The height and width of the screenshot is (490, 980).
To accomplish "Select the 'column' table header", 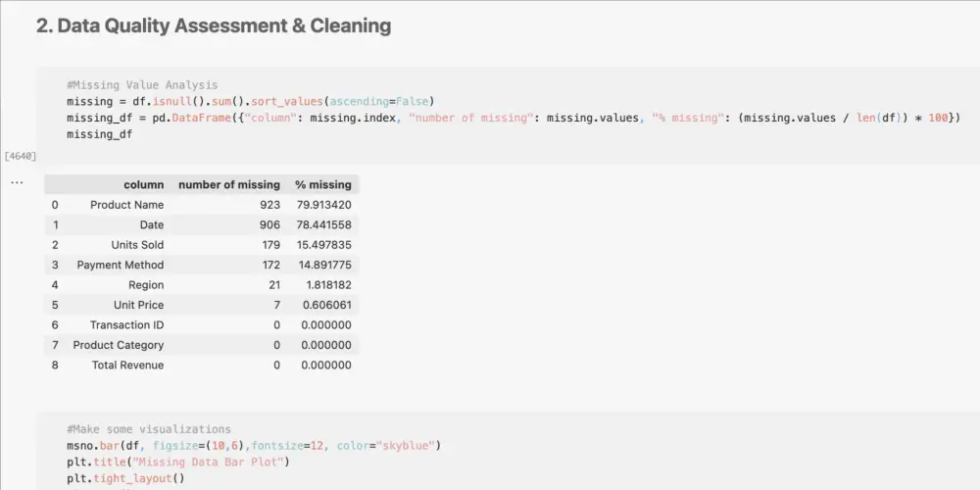I will (143, 184).
